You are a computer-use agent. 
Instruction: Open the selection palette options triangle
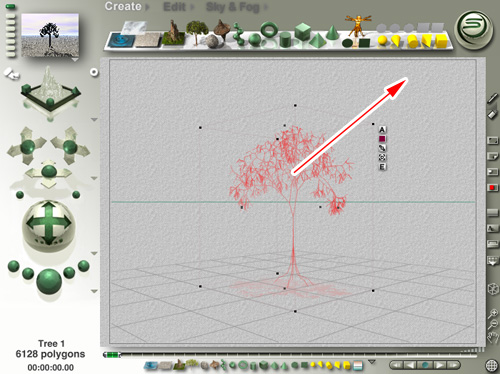[x=372, y=362]
